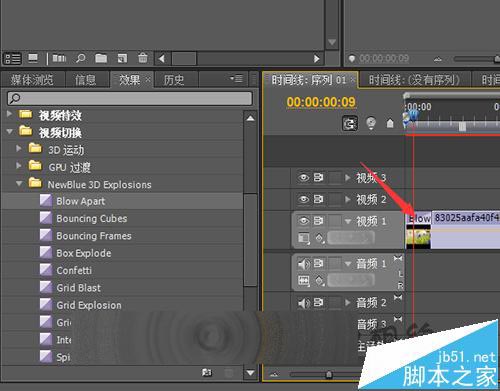The height and width of the screenshot is (391, 500).
Task: Expand the 音频 2 track
Action: [348, 303]
